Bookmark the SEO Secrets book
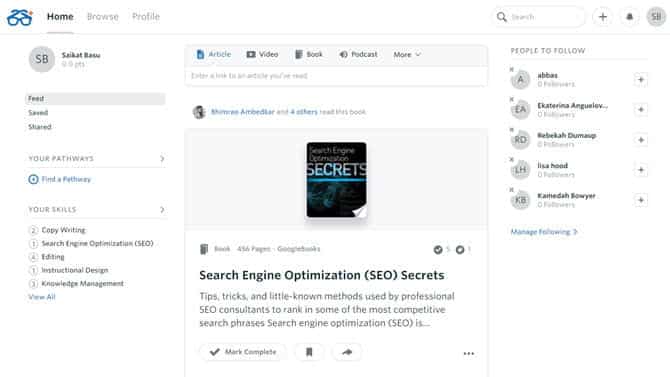The height and width of the screenshot is (377, 670). point(309,352)
